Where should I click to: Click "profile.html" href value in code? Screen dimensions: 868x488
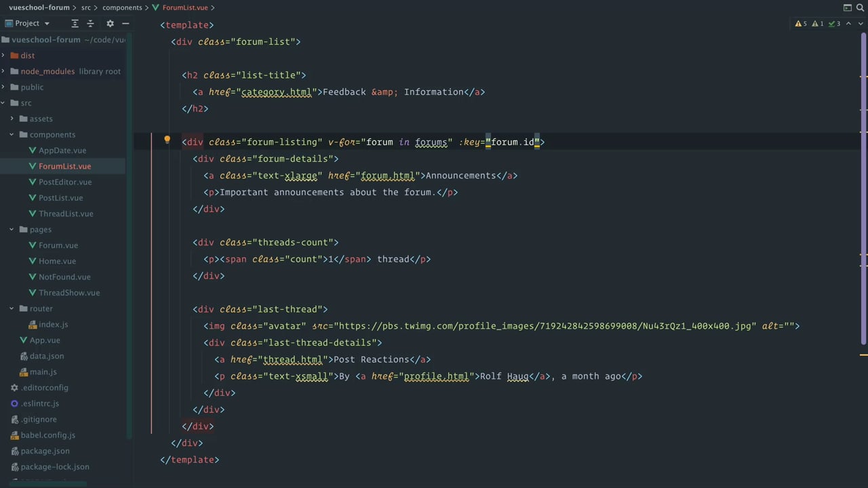(437, 376)
